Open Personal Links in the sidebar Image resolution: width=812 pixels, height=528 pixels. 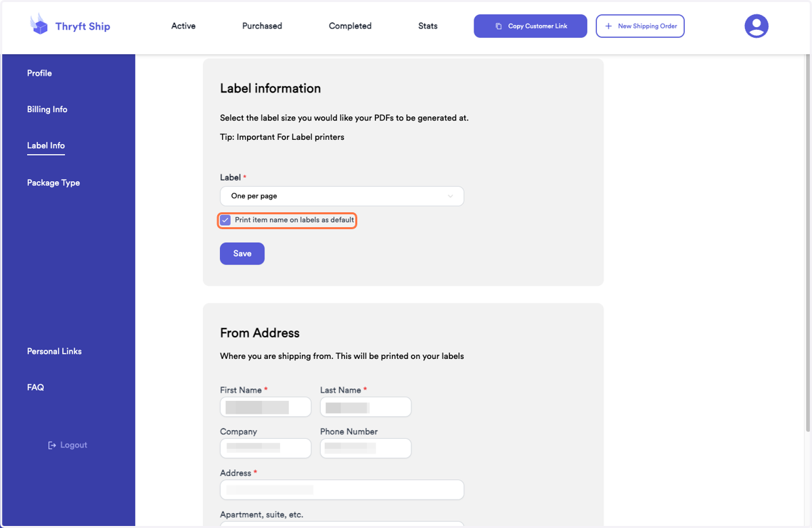point(54,351)
